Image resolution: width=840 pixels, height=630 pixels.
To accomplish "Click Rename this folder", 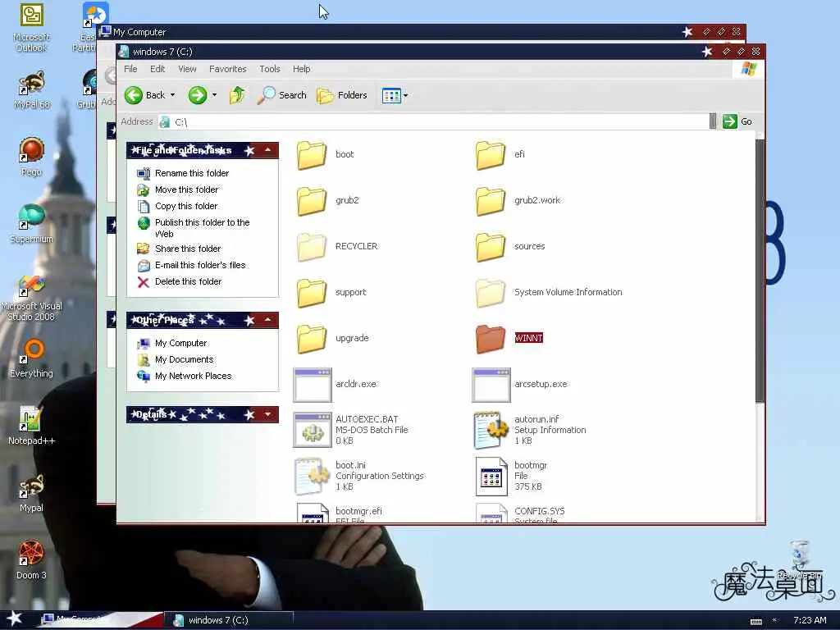I will pos(192,173).
